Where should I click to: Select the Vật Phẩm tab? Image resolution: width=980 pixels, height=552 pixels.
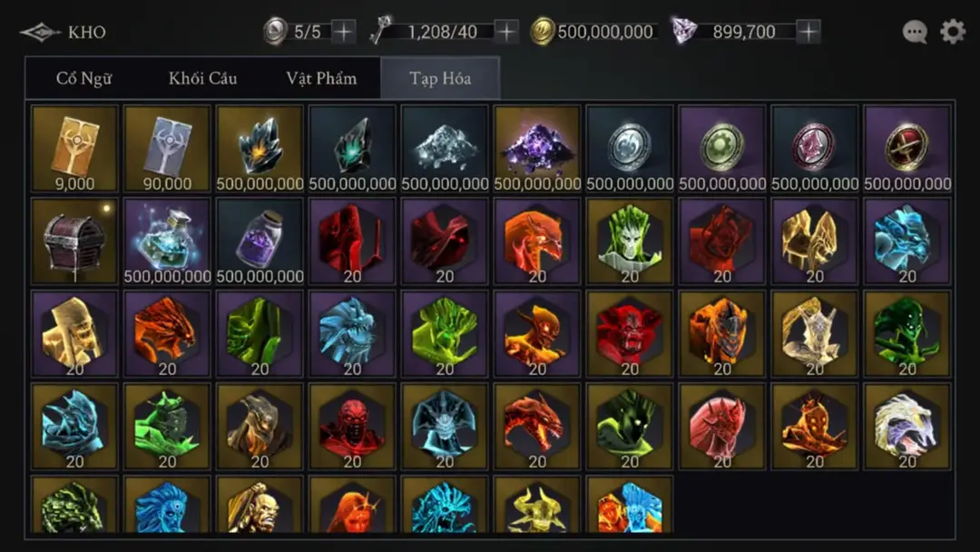coord(321,78)
